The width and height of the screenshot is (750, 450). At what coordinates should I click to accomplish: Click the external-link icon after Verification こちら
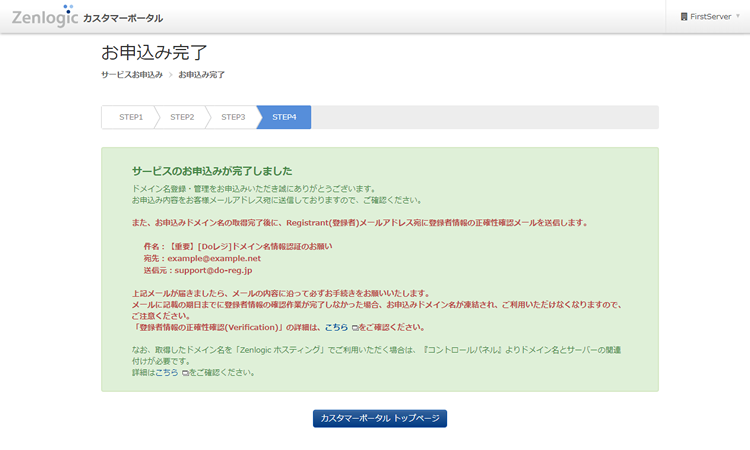(355, 328)
